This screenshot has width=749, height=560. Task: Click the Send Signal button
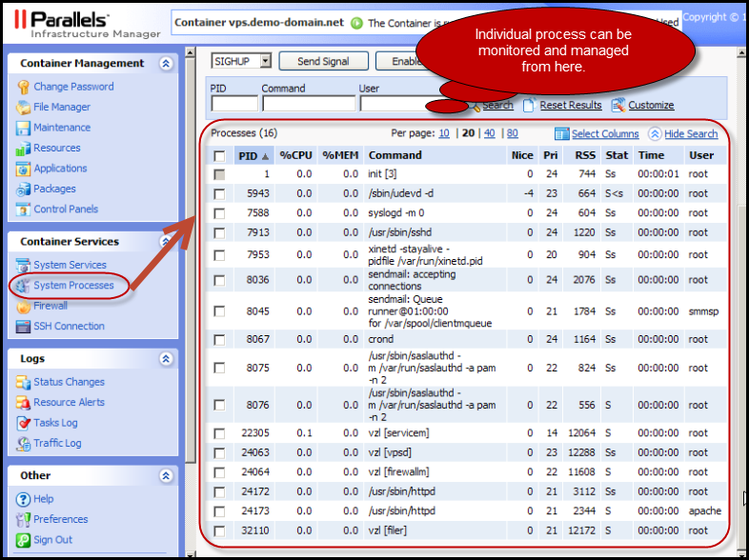tap(323, 61)
